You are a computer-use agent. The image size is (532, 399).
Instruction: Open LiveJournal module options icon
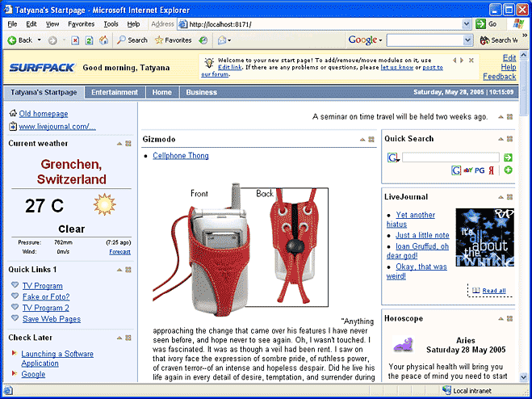point(509,197)
